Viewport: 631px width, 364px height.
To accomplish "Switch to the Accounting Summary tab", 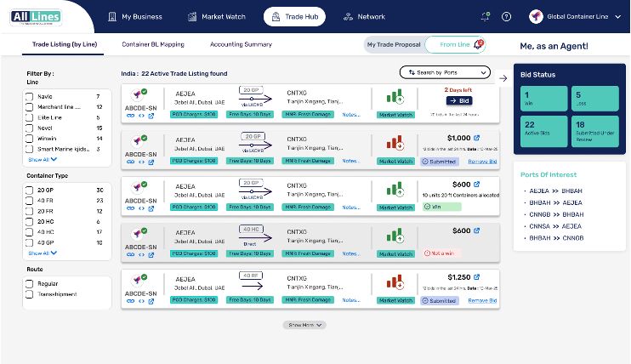I will point(241,44).
